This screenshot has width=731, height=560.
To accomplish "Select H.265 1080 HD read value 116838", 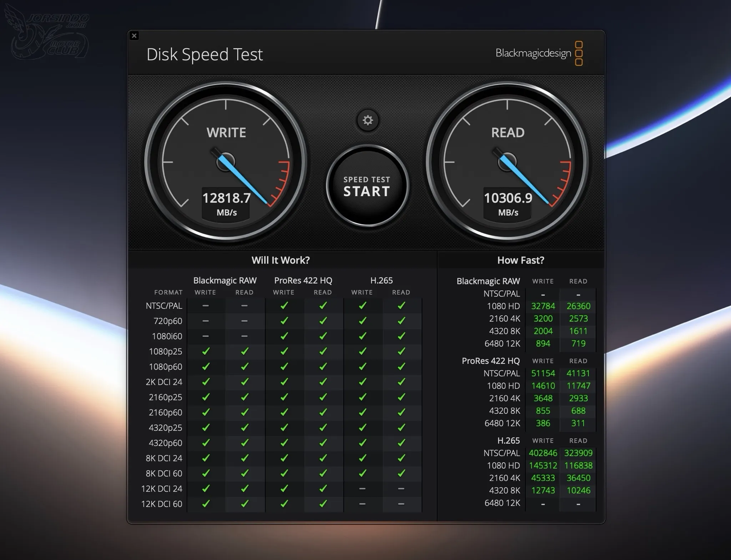I will [578, 465].
